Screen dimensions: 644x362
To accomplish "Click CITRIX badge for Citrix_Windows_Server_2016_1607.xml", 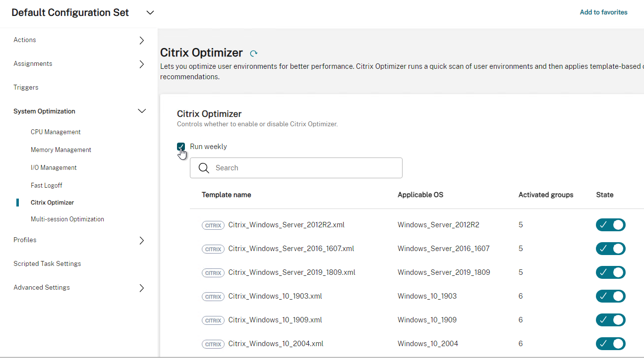I will 213,249.
